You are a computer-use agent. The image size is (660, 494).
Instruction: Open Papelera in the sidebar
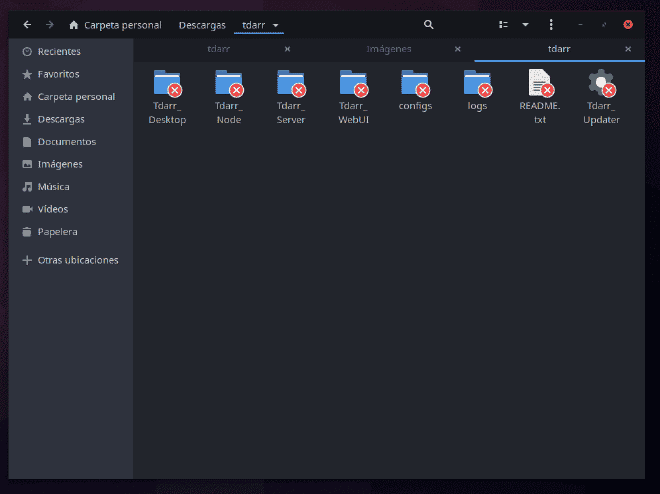point(71,231)
